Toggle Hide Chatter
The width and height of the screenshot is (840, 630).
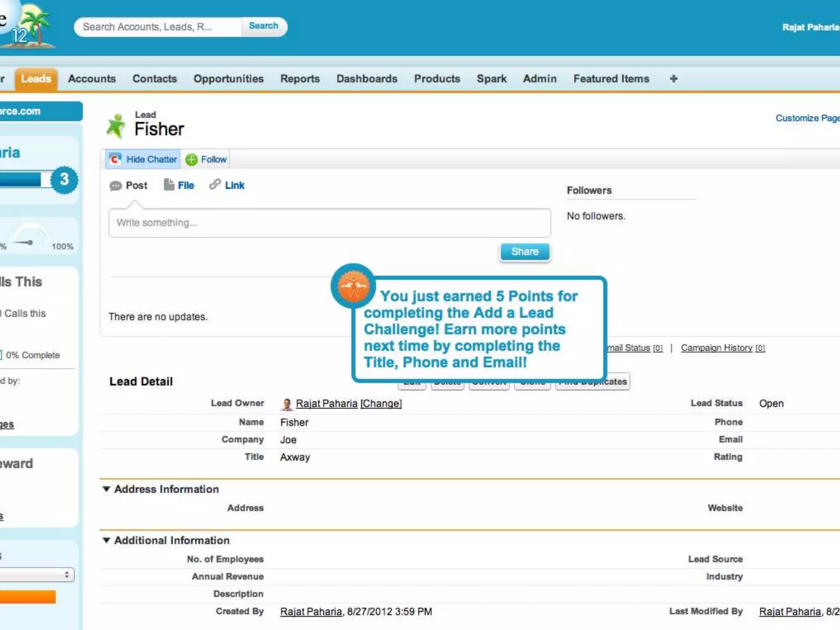point(151,159)
